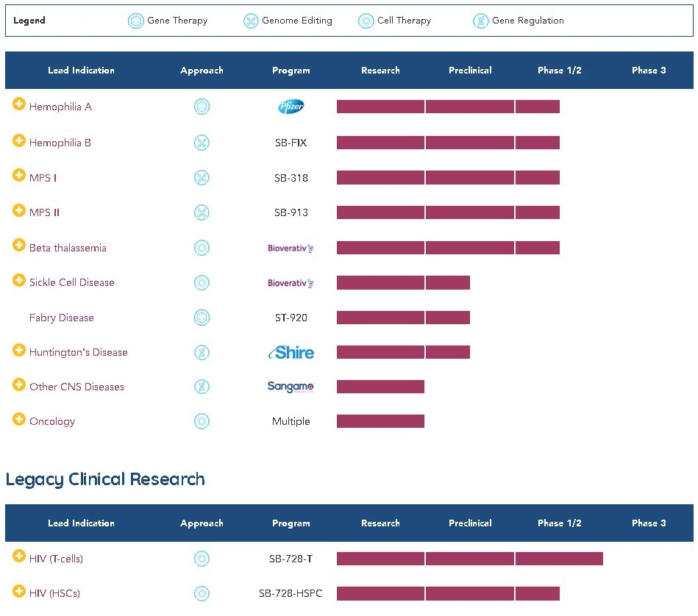Viewport: 698px width, 616px height.
Task: Click the Gene Regulation legend icon
Action: tap(480, 21)
